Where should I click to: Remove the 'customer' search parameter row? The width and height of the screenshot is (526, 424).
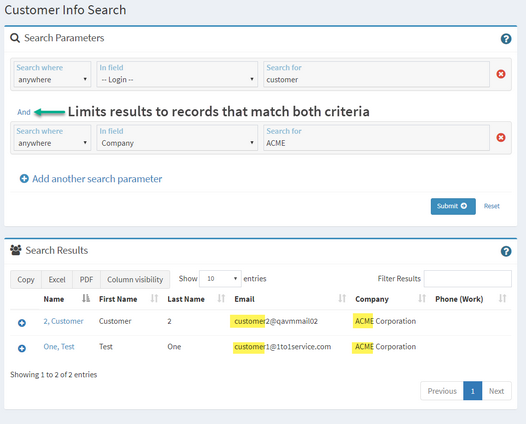[x=501, y=74]
